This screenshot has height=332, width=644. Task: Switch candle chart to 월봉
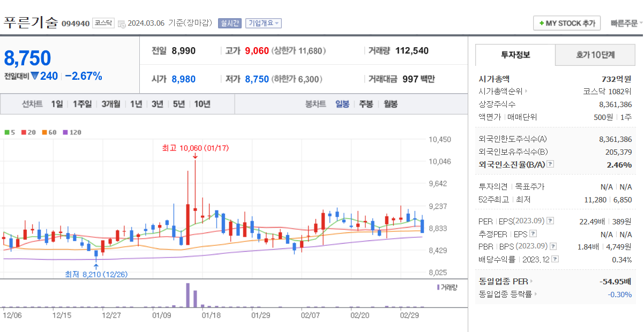pyautogui.click(x=391, y=104)
